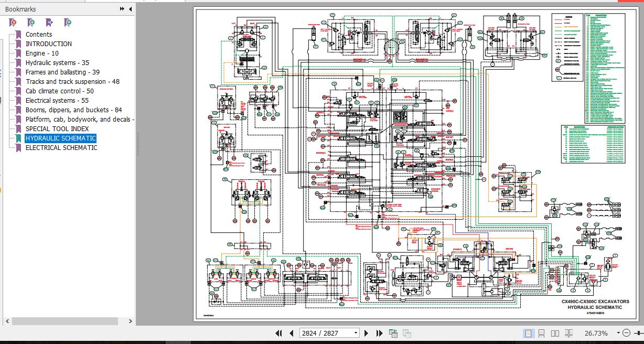Open the page number dropdown

coord(356,333)
